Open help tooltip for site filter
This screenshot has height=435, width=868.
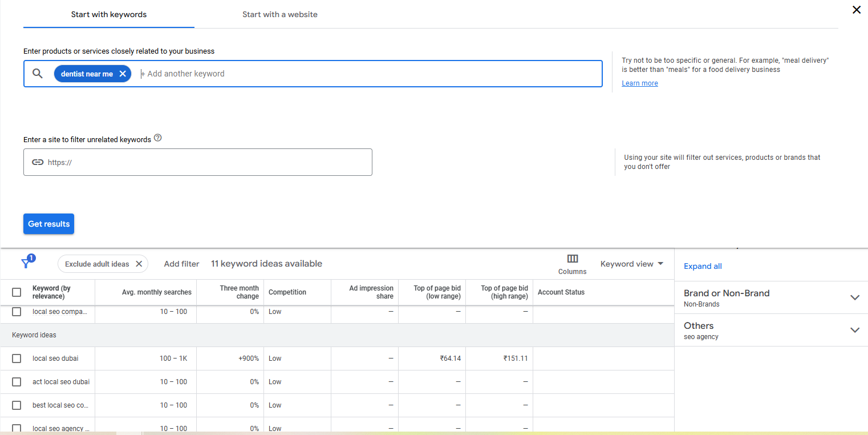click(x=158, y=138)
